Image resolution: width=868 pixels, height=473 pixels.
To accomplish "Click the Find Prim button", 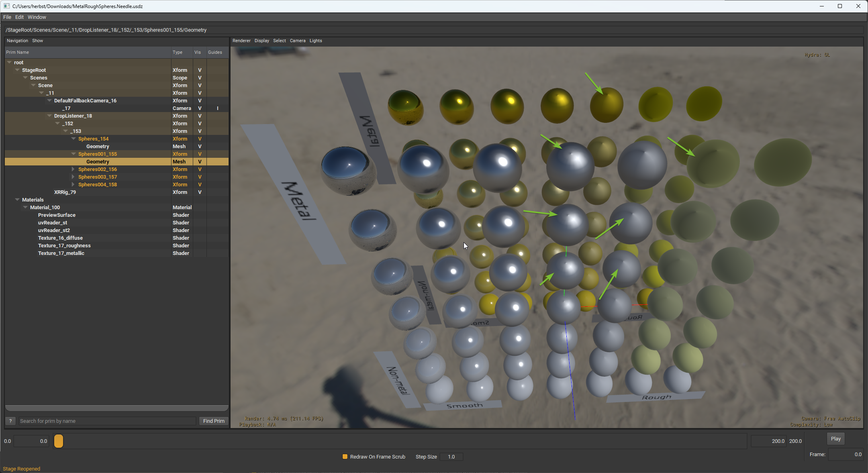I will pos(213,421).
